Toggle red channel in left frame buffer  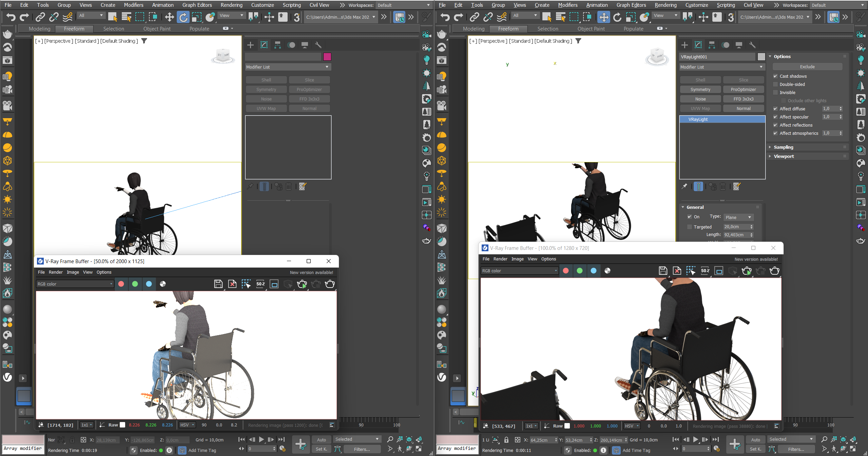121,284
